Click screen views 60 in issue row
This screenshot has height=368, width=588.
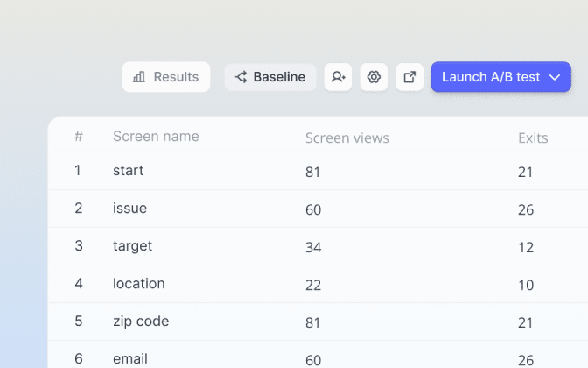point(313,209)
